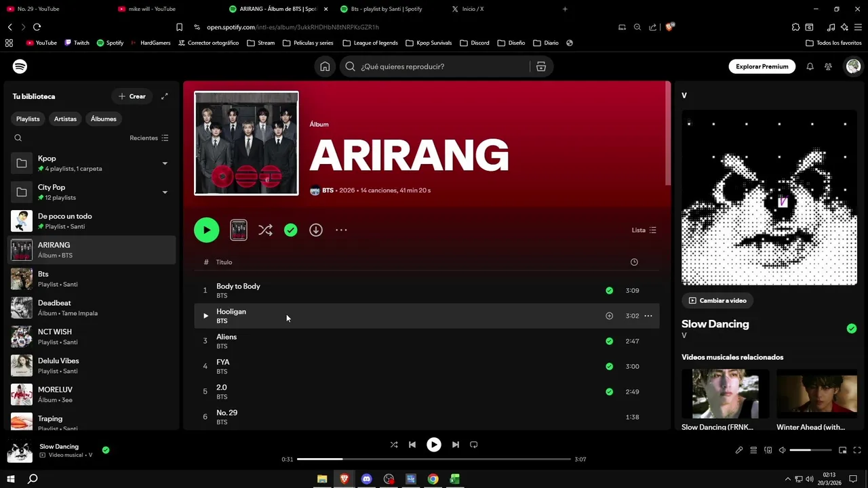The image size is (868, 488).
Task: Open NCT WISH playlist in library
Action: (x=92, y=337)
